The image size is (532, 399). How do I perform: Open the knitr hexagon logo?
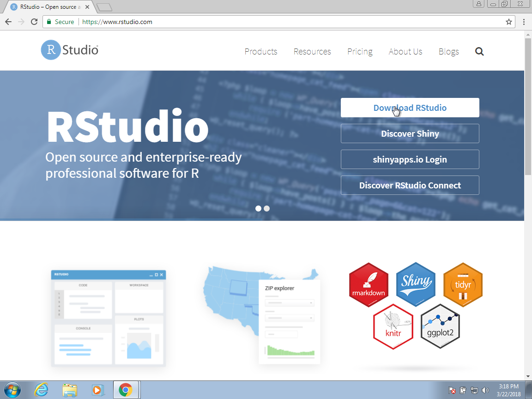point(393,326)
